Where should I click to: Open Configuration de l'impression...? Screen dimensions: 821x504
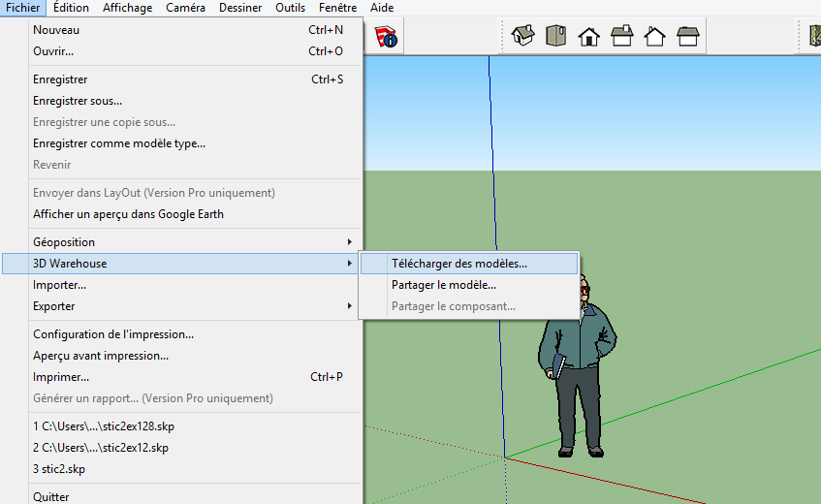coord(182,334)
